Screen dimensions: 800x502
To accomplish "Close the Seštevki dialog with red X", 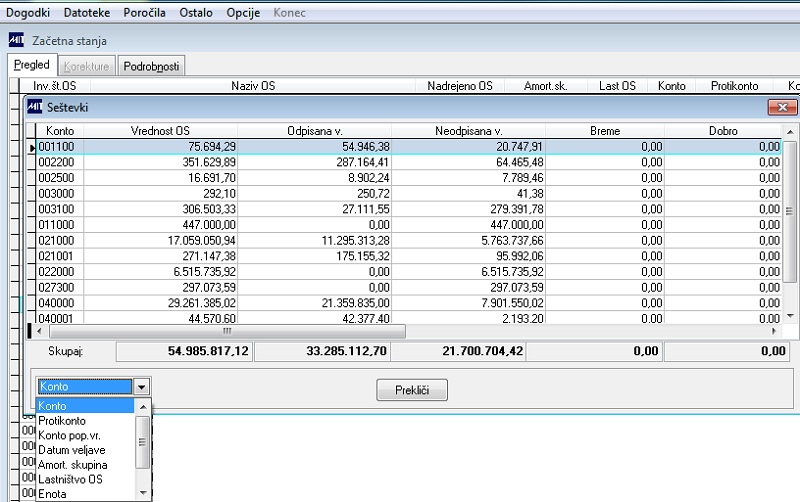I will (782, 107).
